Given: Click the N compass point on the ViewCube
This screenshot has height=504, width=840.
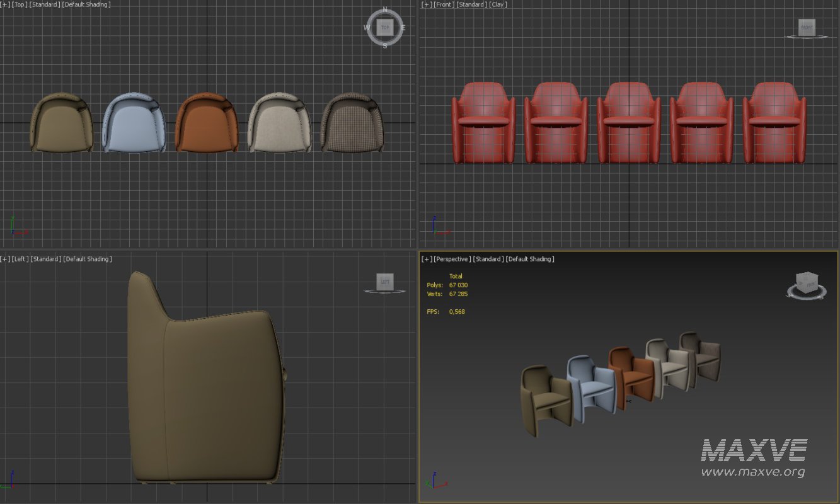Looking at the screenshot, I should (385, 11).
